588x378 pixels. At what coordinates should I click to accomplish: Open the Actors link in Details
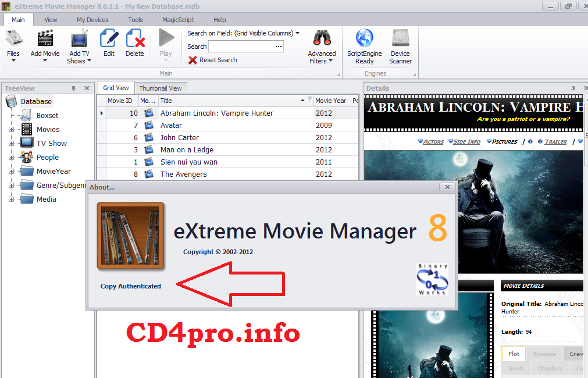pos(433,141)
